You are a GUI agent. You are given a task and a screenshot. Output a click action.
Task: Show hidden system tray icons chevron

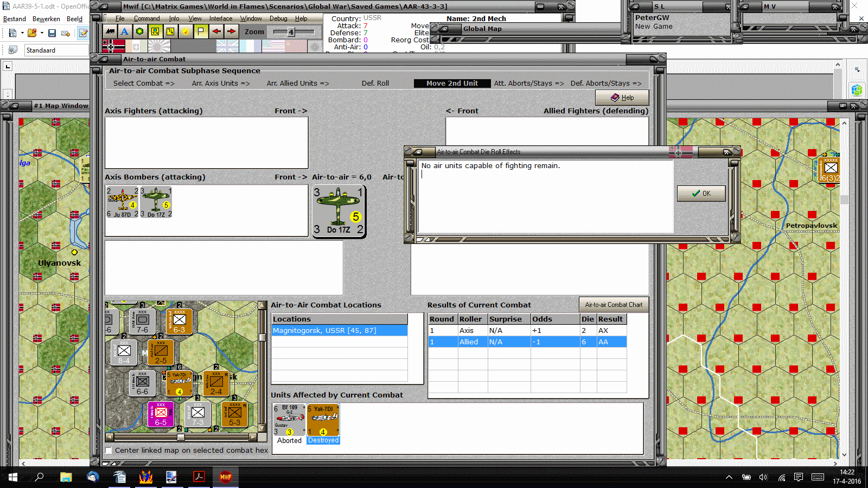(x=729, y=477)
